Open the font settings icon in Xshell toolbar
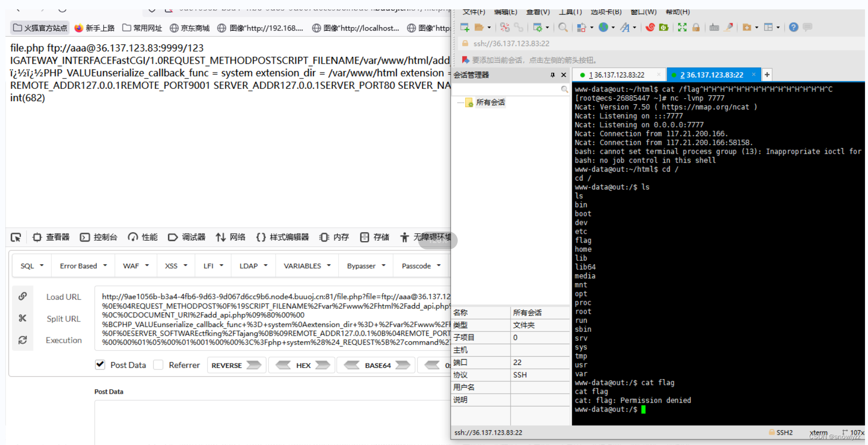 (x=625, y=27)
